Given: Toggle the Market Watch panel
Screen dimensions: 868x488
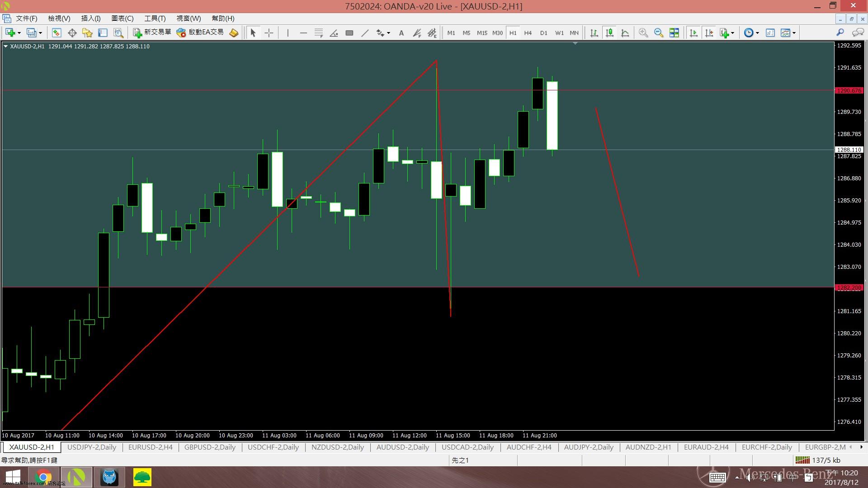Looking at the screenshot, I should coord(57,33).
